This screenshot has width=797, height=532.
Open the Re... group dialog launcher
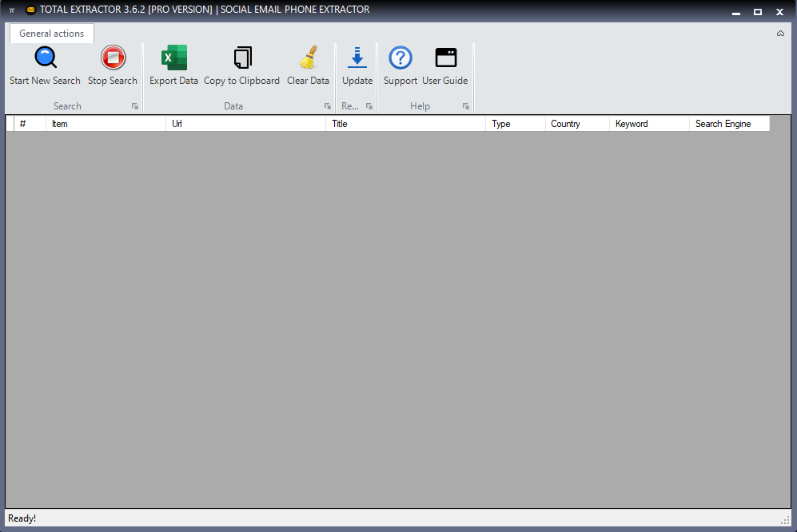(369, 106)
